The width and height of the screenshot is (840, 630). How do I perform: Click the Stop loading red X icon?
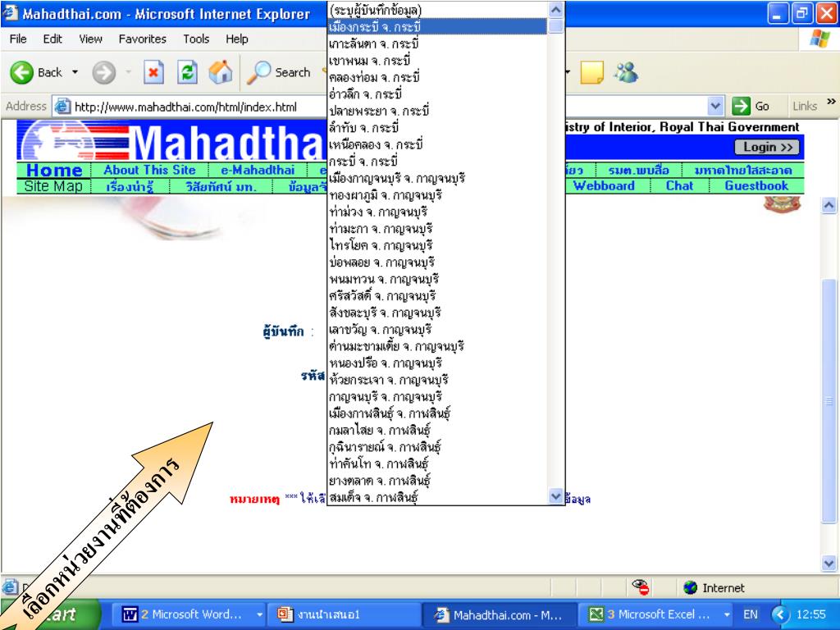153,72
